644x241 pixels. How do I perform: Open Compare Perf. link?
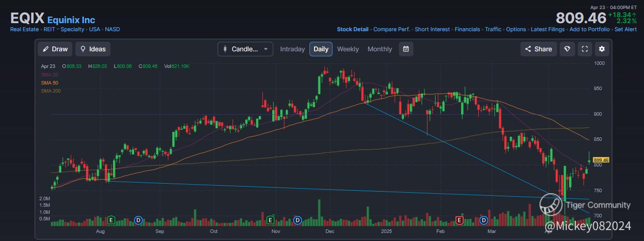click(x=391, y=29)
